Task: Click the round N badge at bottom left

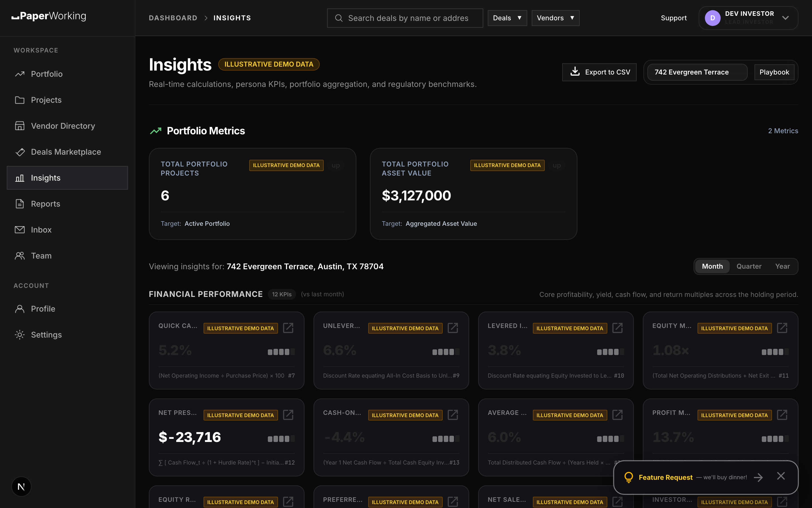Action: tap(21, 487)
